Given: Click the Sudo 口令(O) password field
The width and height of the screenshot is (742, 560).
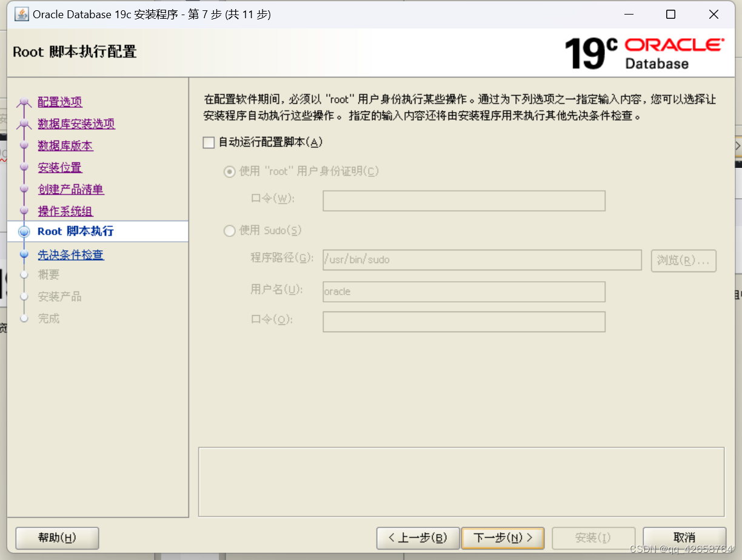Looking at the screenshot, I should click(x=464, y=322).
